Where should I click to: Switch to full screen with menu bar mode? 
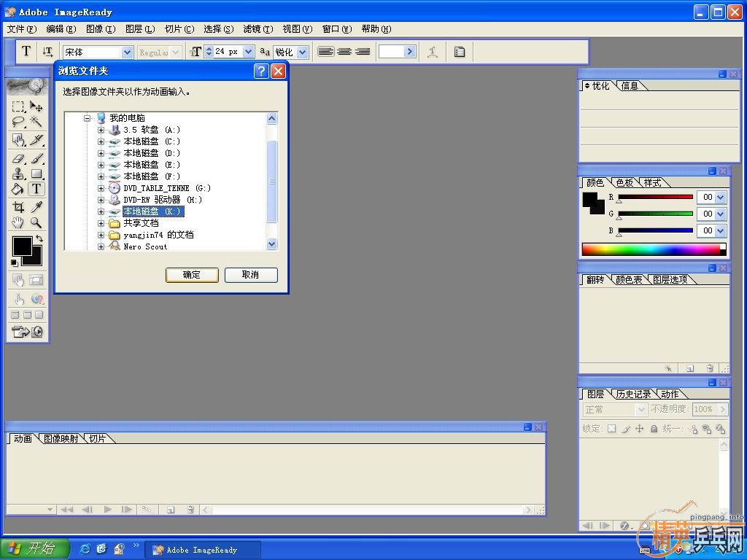27,315
